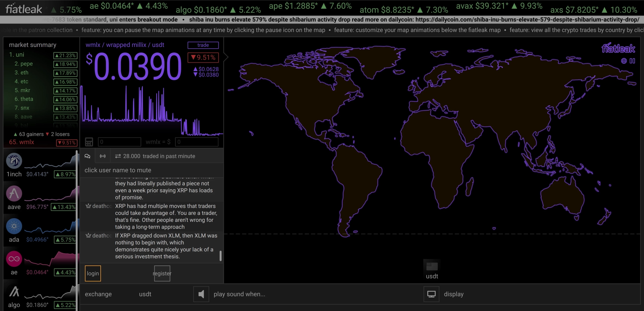Viewport: 644px width, 311px height.
Task: Click the dollar amount input field
Action: click(x=197, y=142)
